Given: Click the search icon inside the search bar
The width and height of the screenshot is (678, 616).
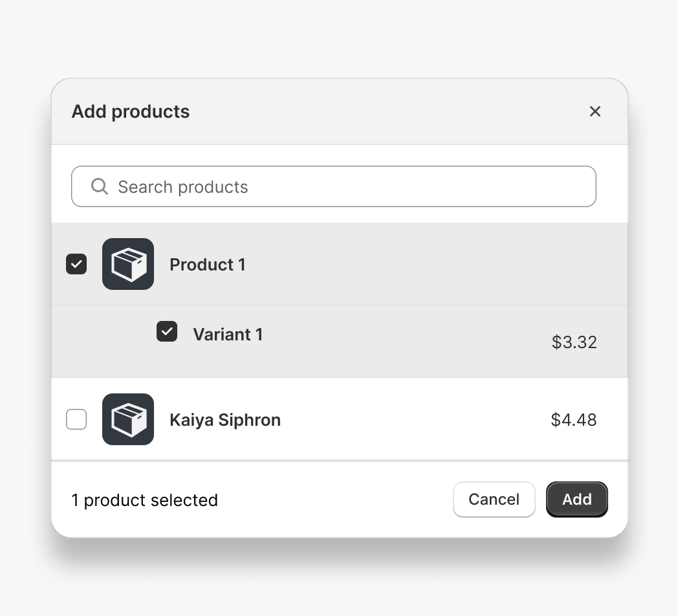Looking at the screenshot, I should [99, 186].
